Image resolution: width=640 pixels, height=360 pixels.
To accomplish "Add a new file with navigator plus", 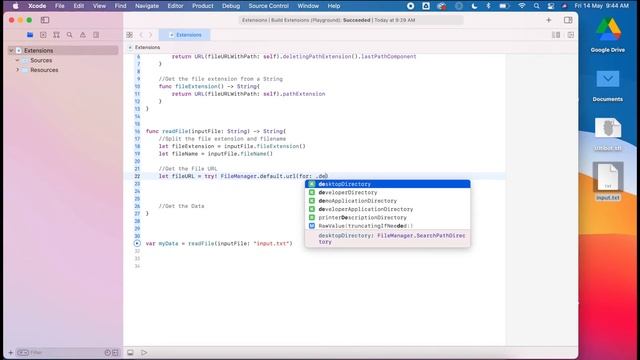I will 11,353.
